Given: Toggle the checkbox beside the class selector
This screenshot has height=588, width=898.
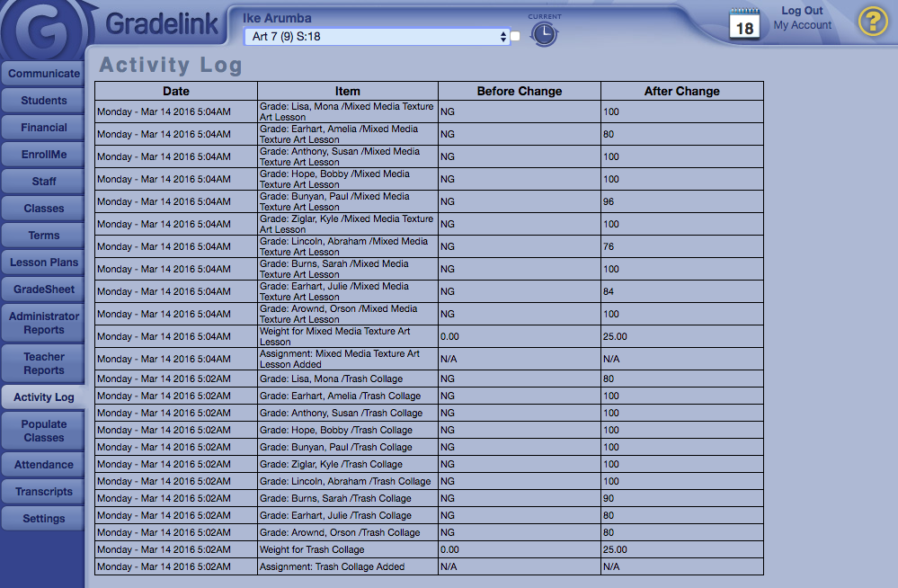Looking at the screenshot, I should click(x=516, y=37).
